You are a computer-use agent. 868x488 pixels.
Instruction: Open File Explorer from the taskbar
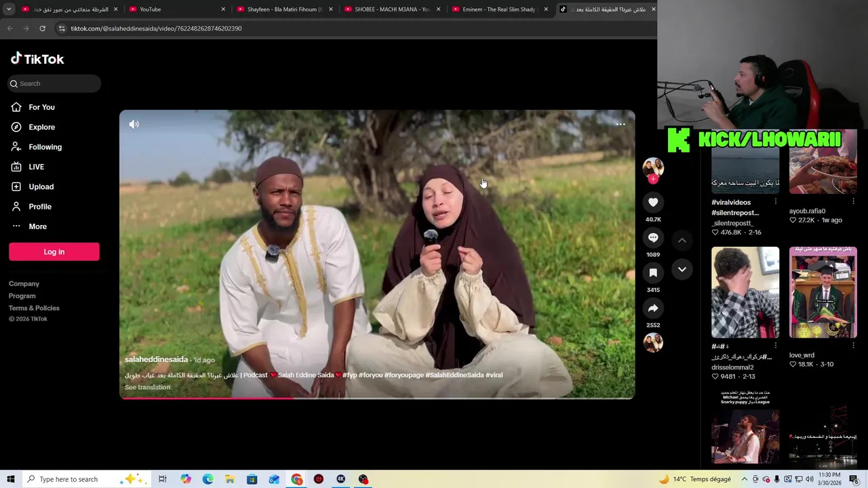tap(230, 479)
